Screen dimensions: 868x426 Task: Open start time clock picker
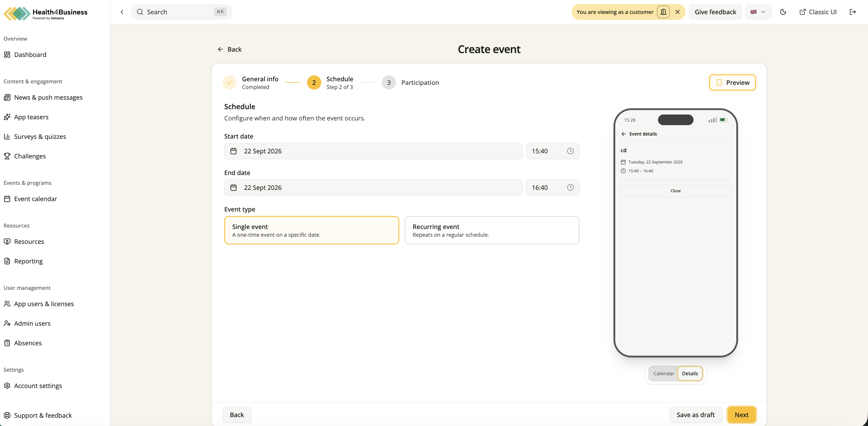[x=570, y=151]
